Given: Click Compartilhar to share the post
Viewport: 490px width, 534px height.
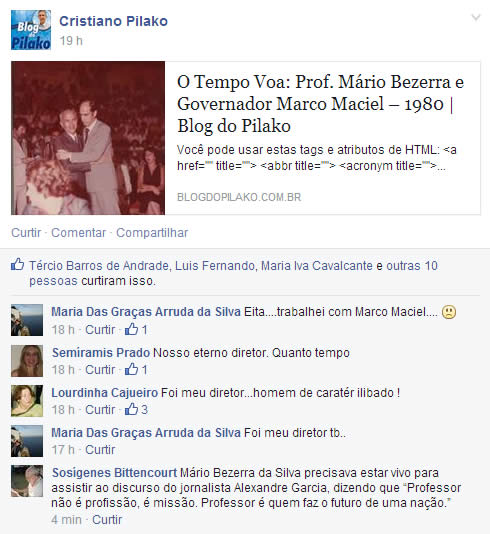Looking at the screenshot, I should [x=152, y=233].
